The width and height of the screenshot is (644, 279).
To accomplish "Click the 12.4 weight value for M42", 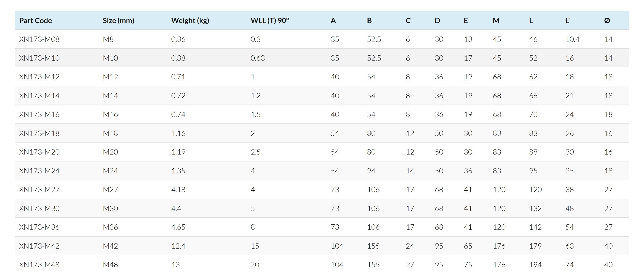I will coord(178,246).
